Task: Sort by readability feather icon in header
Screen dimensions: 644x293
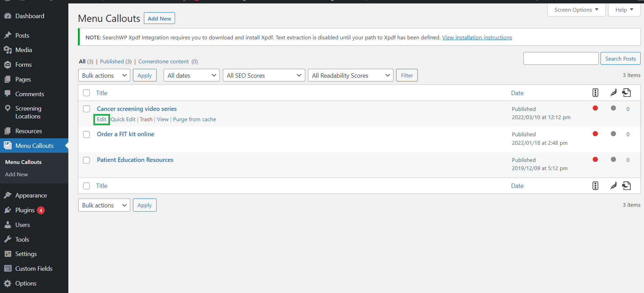Action: point(613,93)
